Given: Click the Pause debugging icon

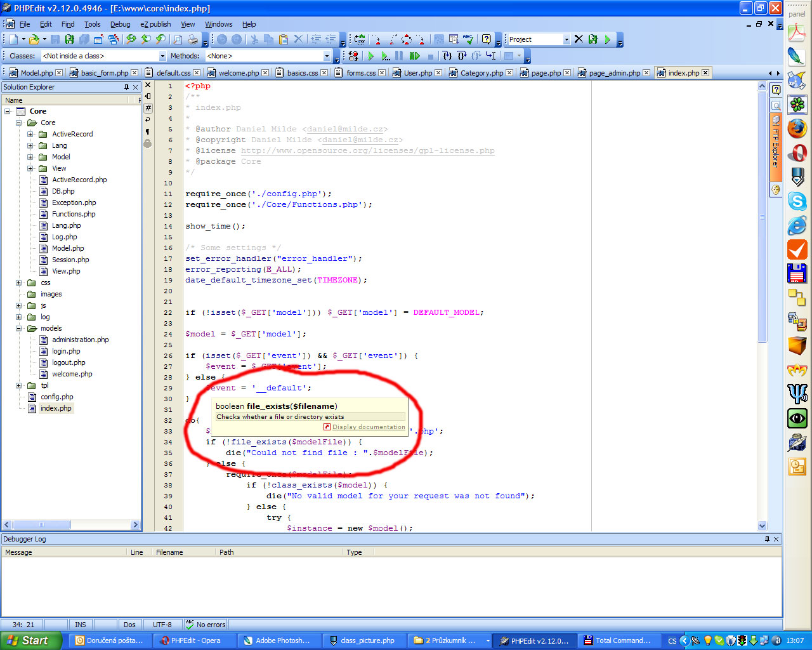Looking at the screenshot, I should (x=399, y=56).
